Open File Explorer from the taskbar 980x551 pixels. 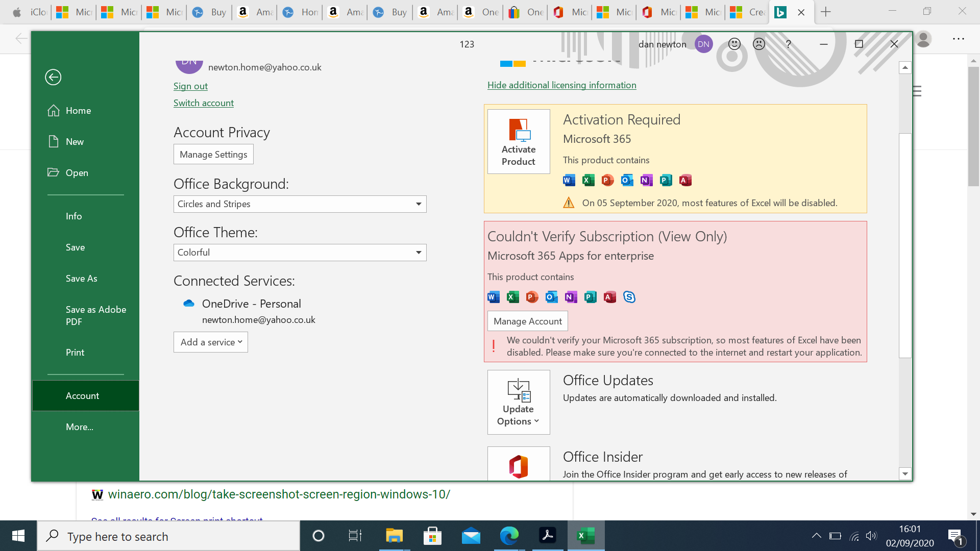(x=394, y=536)
